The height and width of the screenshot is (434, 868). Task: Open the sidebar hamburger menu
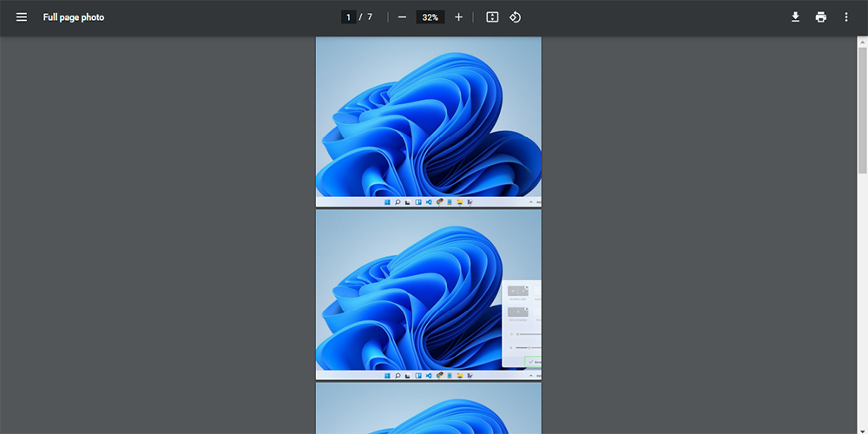pyautogui.click(x=22, y=17)
